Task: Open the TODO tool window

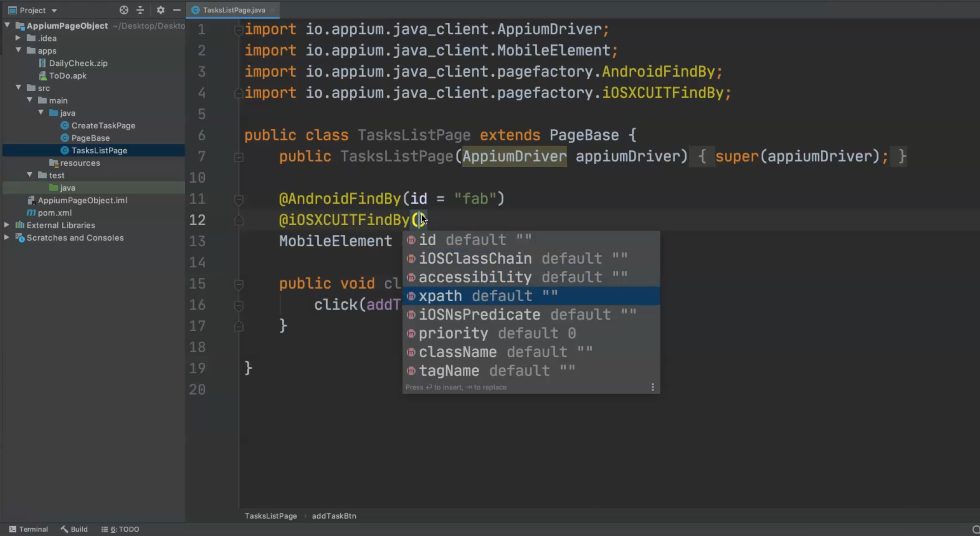Action: click(120, 529)
